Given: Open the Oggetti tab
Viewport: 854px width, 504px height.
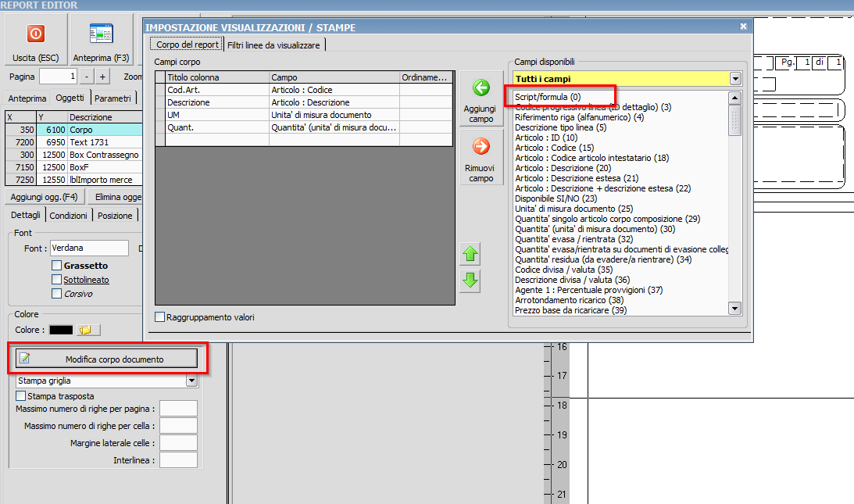Looking at the screenshot, I should (70, 98).
